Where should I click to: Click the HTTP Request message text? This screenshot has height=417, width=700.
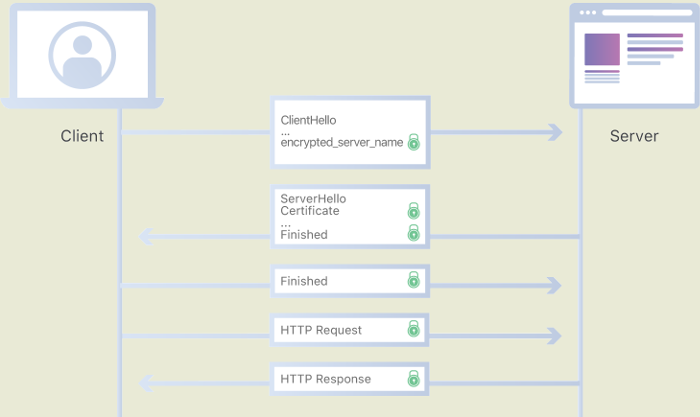pyautogui.click(x=321, y=330)
